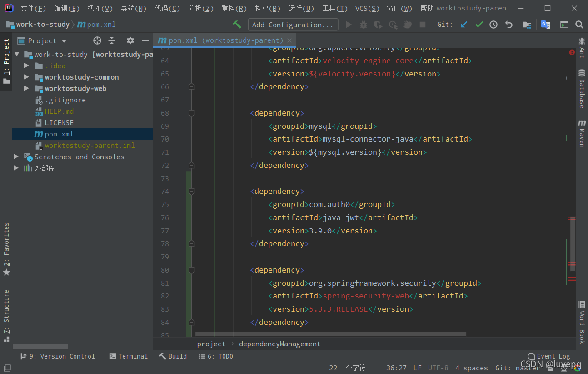Click the Stop square icon in toolbar
588x374 pixels.
pyautogui.click(x=423, y=25)
